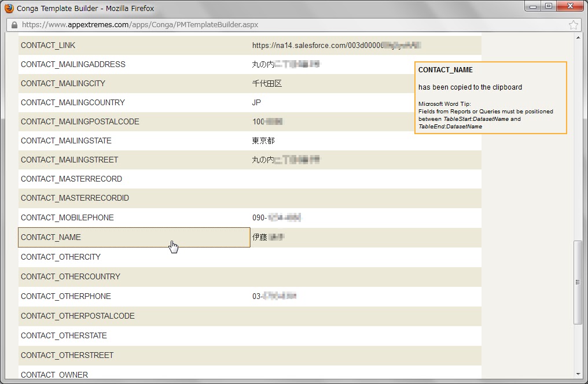The width and height of the screenshot is (588, 384).
Task: Select the highlighted CONTACT_NAME field
Action: pyautogui.click(x=134, y=238)
